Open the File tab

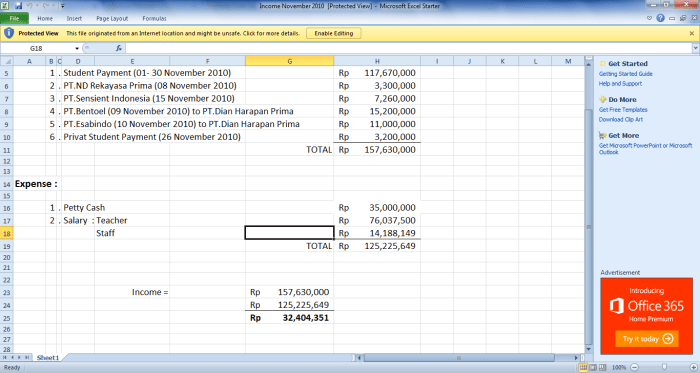pos(14,18)
